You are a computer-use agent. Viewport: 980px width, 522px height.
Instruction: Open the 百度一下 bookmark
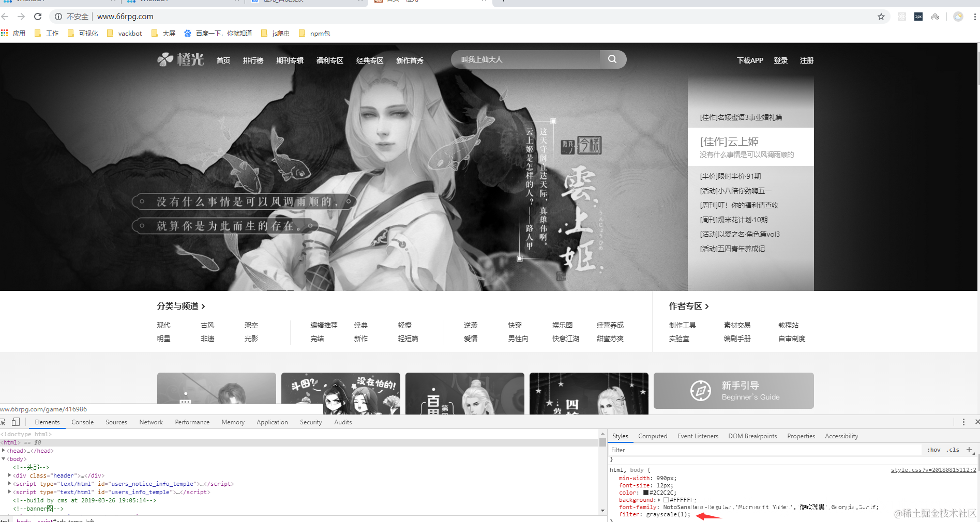218,33
